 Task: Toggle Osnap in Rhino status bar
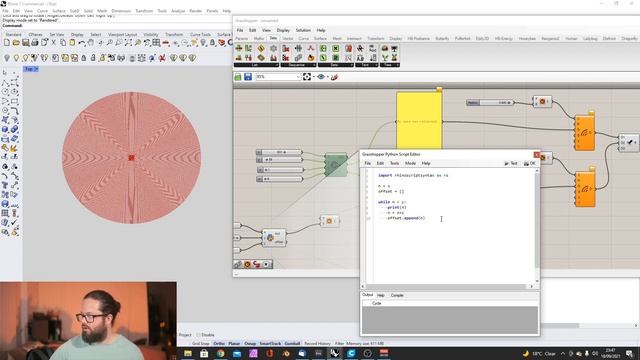point(250,344)
